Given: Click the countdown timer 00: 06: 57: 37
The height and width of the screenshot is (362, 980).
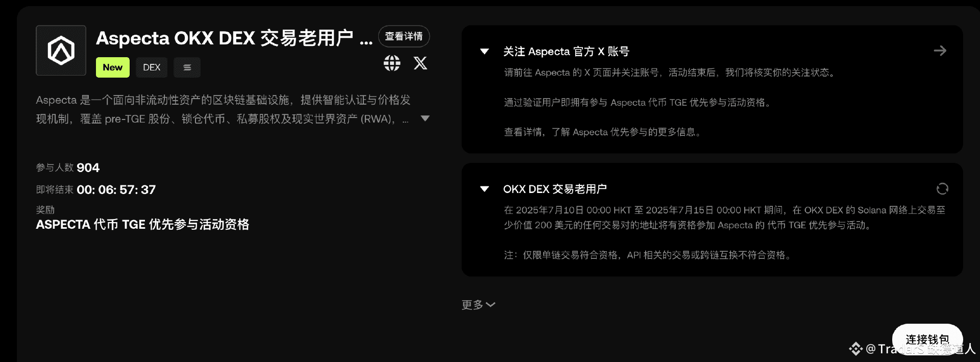Looking at the screenshot, I should click(x=116, y=190).
